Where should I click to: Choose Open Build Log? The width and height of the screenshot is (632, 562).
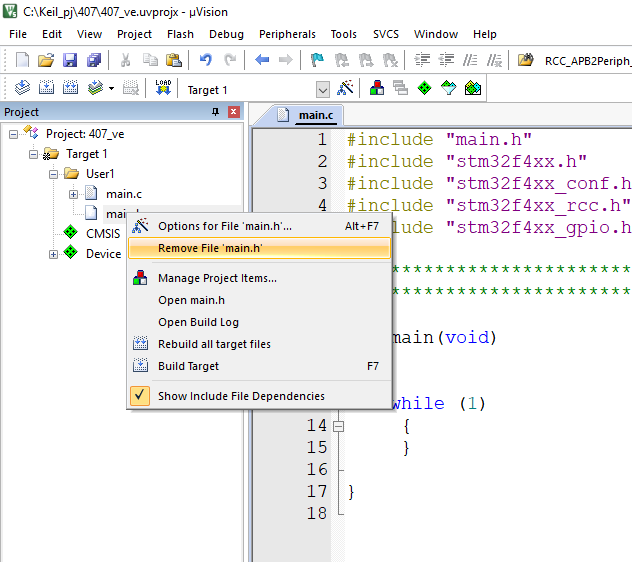[259, 322]
